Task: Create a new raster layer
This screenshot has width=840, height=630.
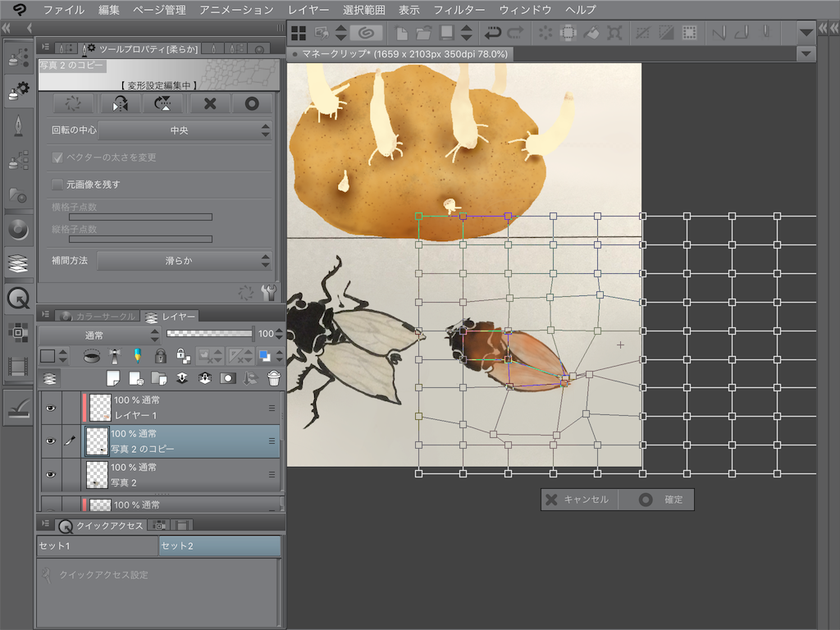Action: tap(113, 378)
